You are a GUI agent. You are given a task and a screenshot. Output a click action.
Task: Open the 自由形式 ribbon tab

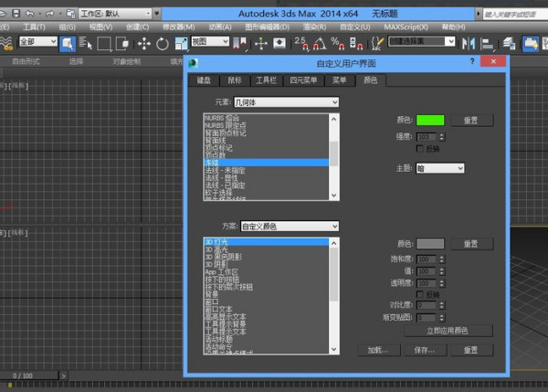coord(26,61)
